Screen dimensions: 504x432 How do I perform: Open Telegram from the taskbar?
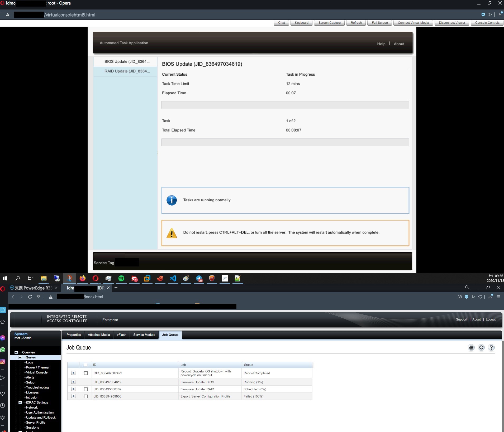199,278
